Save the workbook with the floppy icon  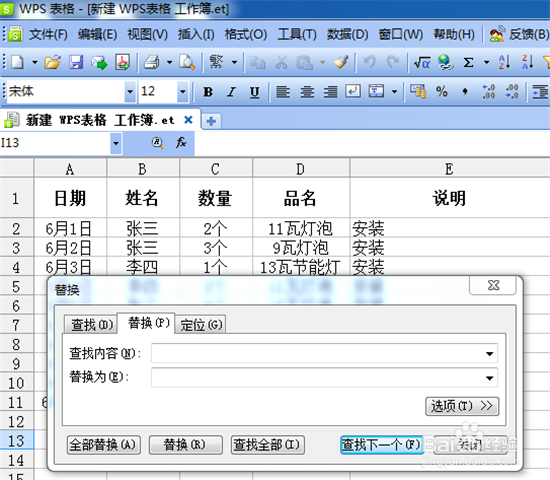tap(76, 62)
